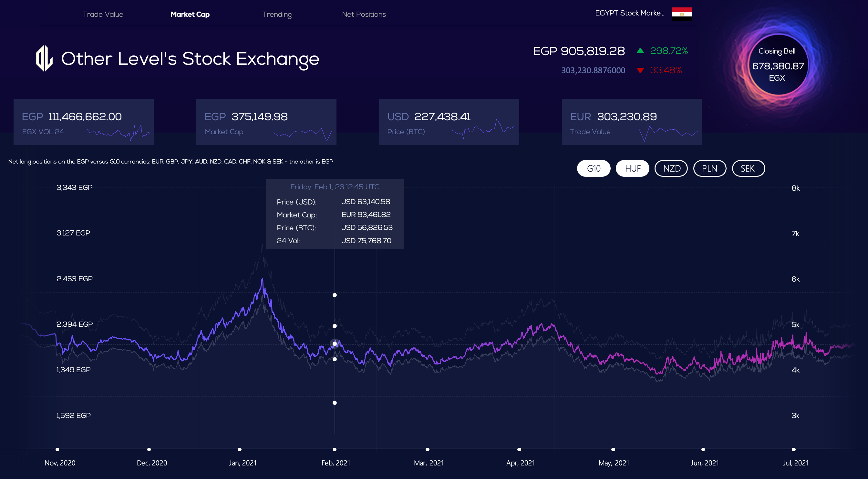Image resolution: width=868 pixels, height=479 pixels.
Task: Click the EGYPT Stock Market label
Action: (x=629, y=13)
